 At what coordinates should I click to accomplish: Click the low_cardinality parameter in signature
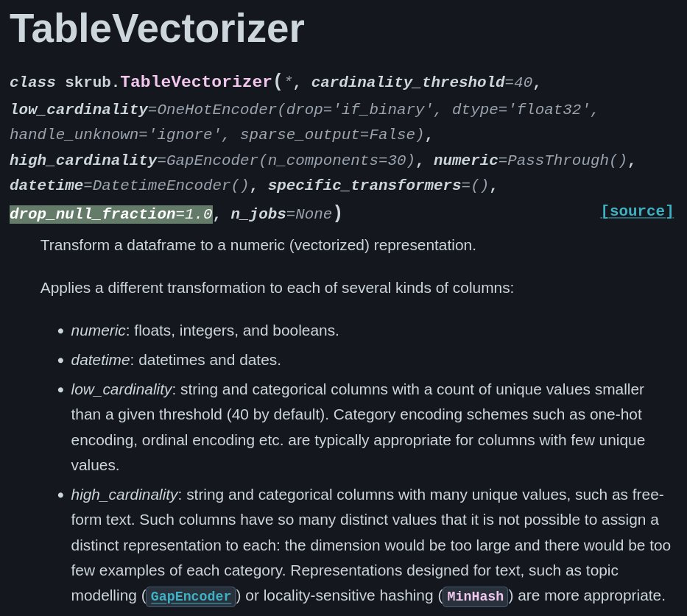pos(78,110)
